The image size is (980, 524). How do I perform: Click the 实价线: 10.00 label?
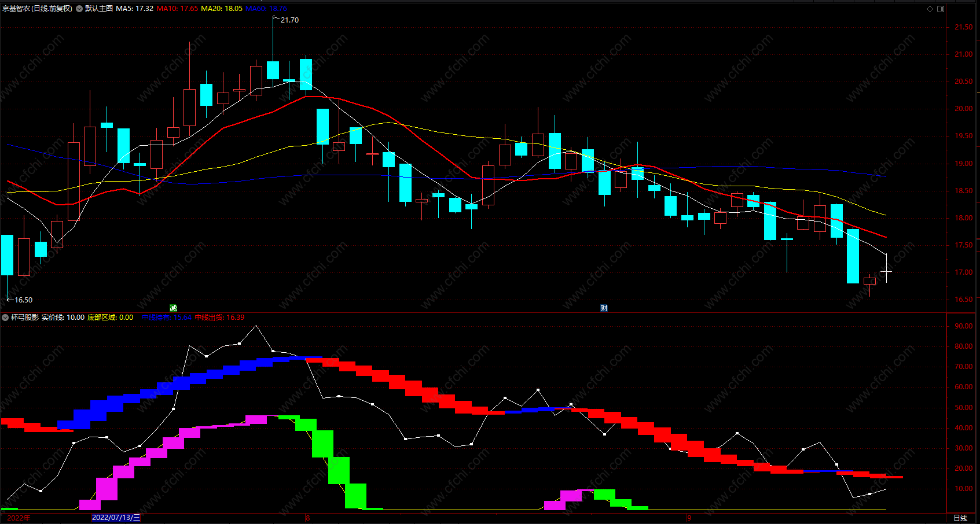click(x=63, y=318)
